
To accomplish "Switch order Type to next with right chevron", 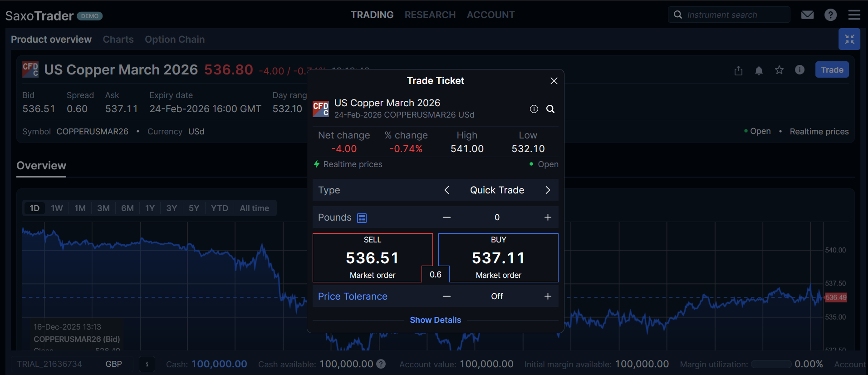I will click(x=548, y=190).
